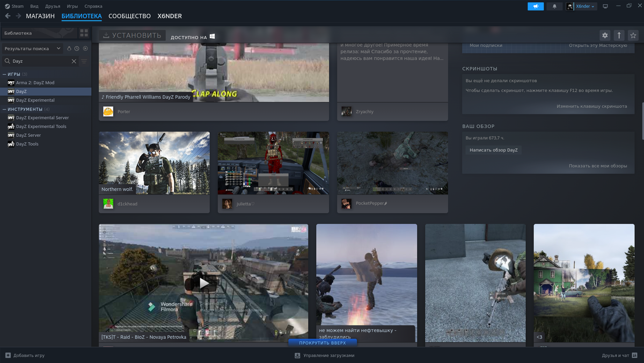This screenshot has width=644, height=363.
Task: Toggle the favorite star for DayZ
Action: [633, 35]
